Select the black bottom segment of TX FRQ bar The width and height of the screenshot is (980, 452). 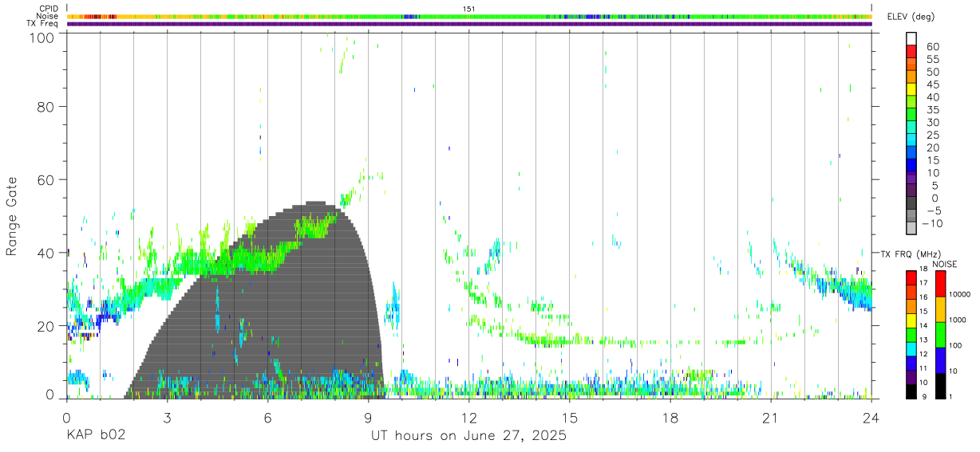(911, 391)
